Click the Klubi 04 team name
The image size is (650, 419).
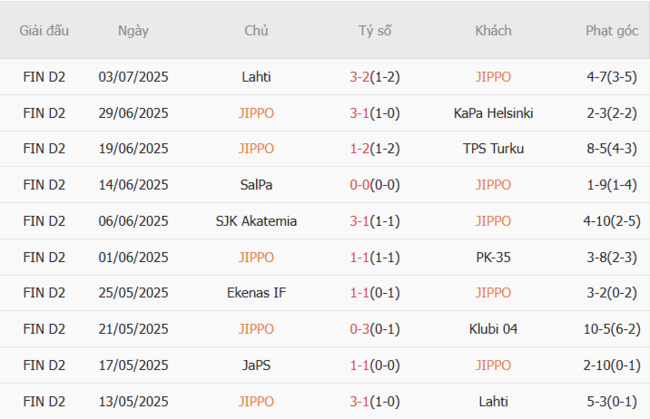pos(493,329)
